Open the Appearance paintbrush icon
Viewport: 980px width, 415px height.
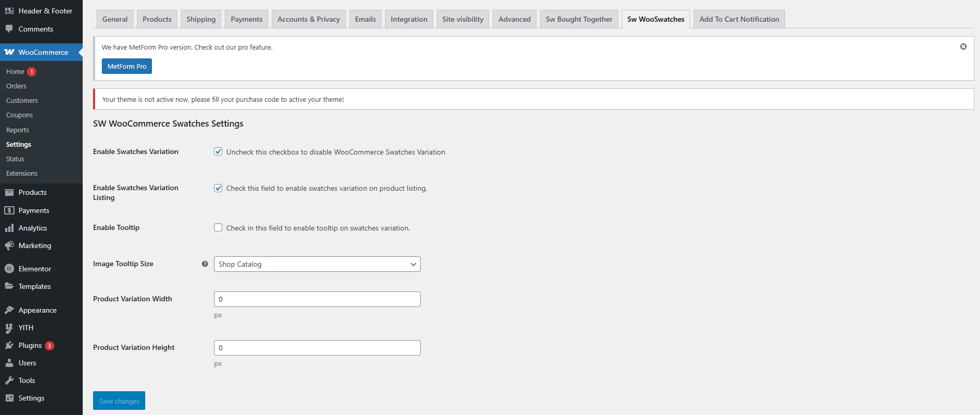(x=9, y=310)
